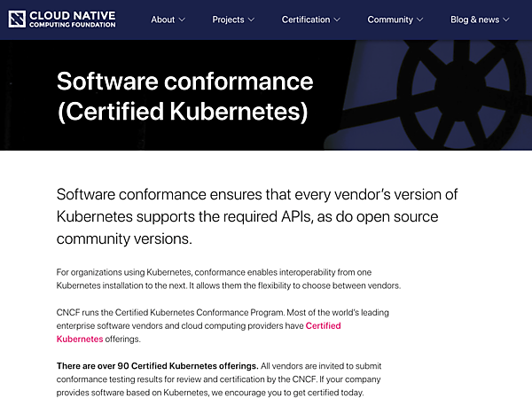Image resolution: width=532 pixels, height=406 pixels.
Task: Open the Blog & news menu
Action: pyautogui.click(x=474, y=20)
